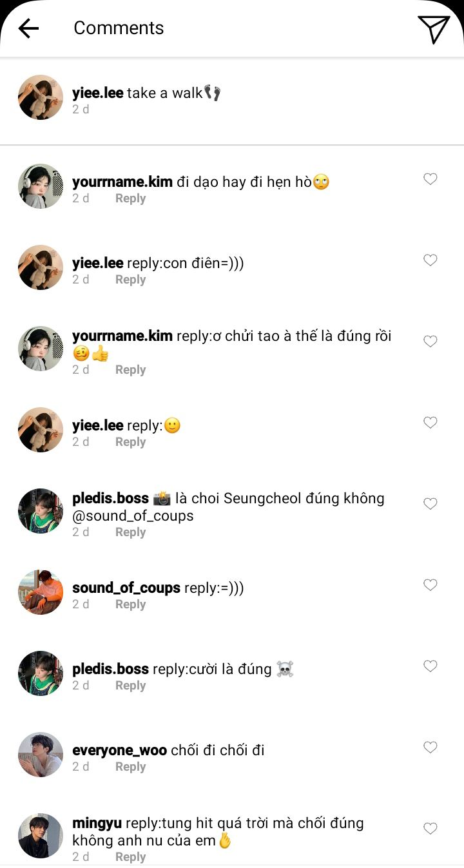Like yourrname.kim's comment about đi dạo
Screen dimensions: 464x868
430,179
